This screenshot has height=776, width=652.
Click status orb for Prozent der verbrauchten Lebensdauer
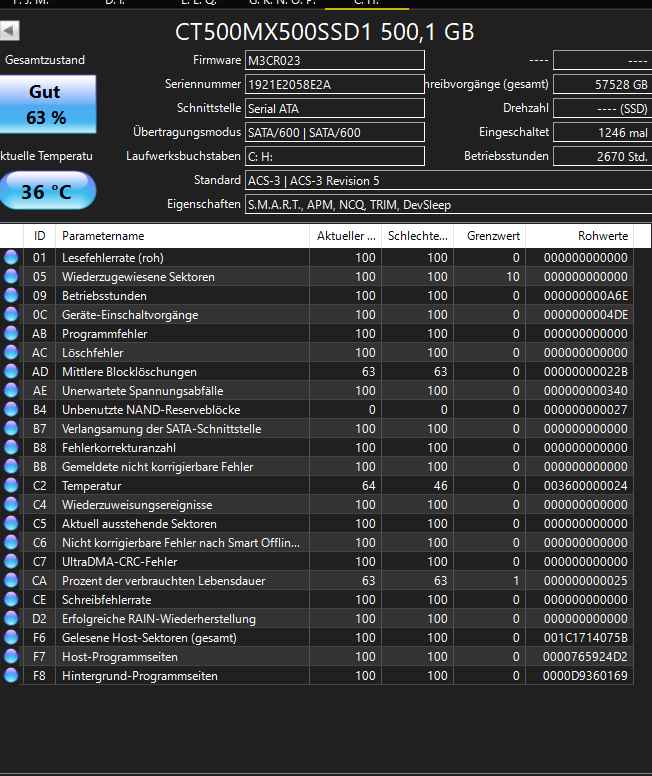[11, 581]
